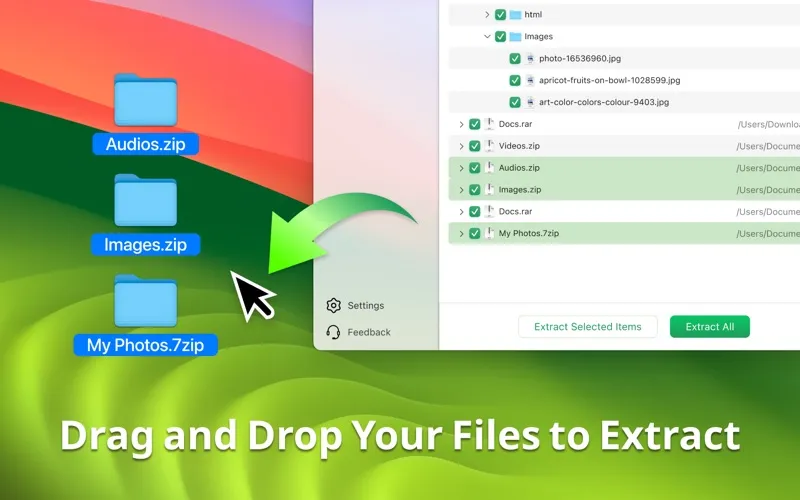Expand the Docs.rar below Images.zip chevron
The height and width of the screenshot is (500, 800).
pyautogui.click(x=461, y=211)
